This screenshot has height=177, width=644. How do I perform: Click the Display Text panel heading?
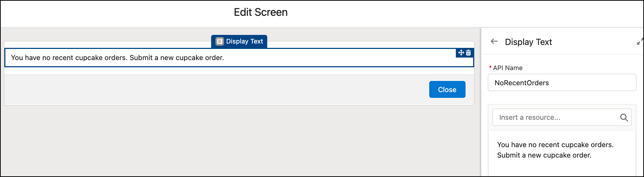click(x=528, y=42)
